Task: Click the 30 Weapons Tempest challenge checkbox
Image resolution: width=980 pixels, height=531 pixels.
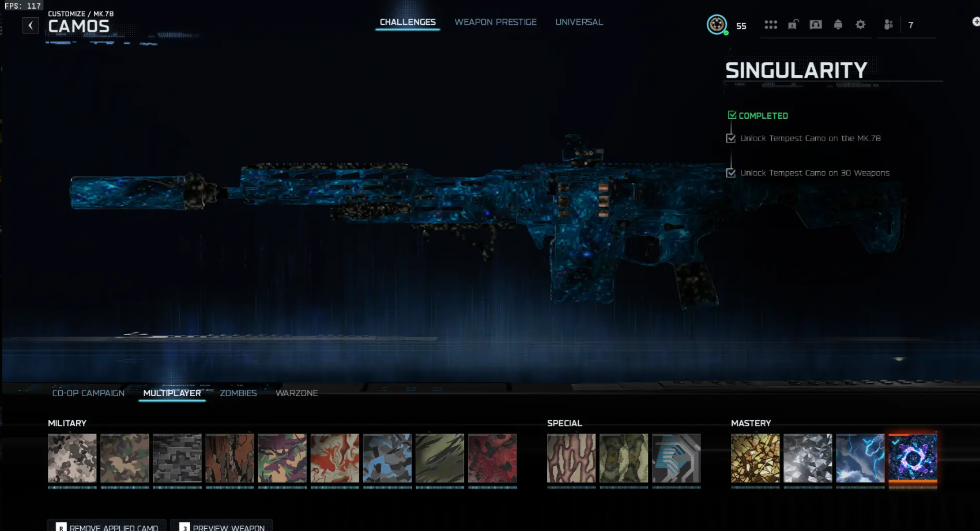Action: pyautogui.click(x=731, y=173)
